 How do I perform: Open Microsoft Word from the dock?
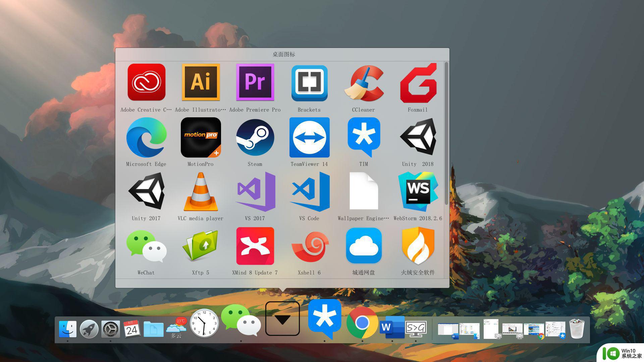[392, 327]
